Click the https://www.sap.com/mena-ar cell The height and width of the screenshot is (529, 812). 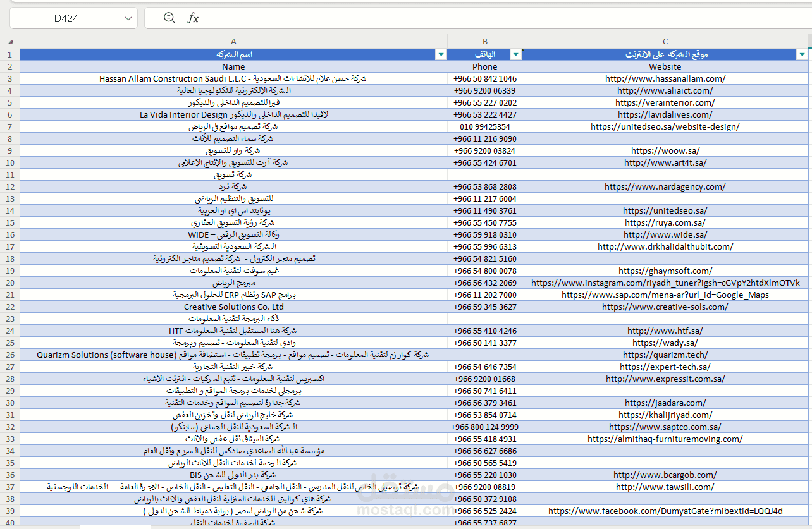(665, 295)
